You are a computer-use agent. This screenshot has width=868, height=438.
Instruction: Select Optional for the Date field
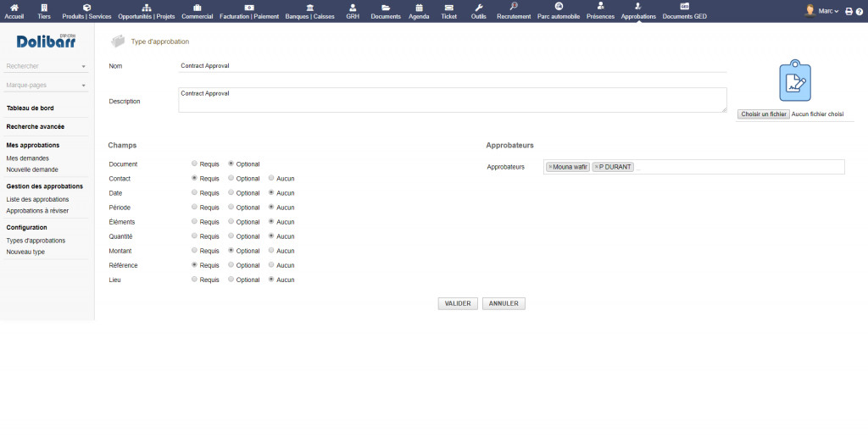click(231, 193)
